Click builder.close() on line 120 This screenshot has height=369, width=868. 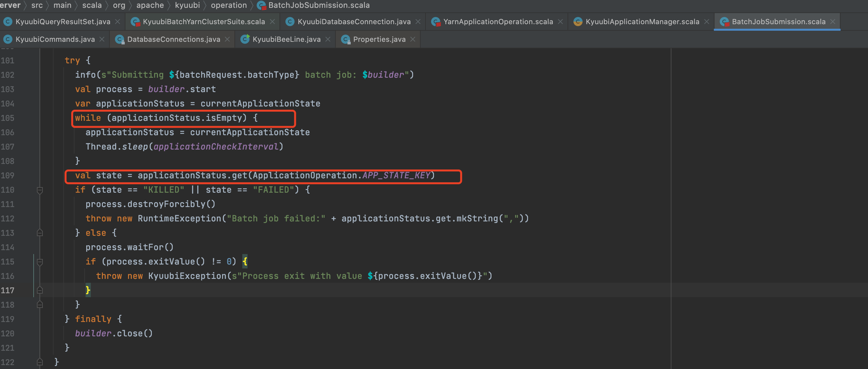point(114,333)
